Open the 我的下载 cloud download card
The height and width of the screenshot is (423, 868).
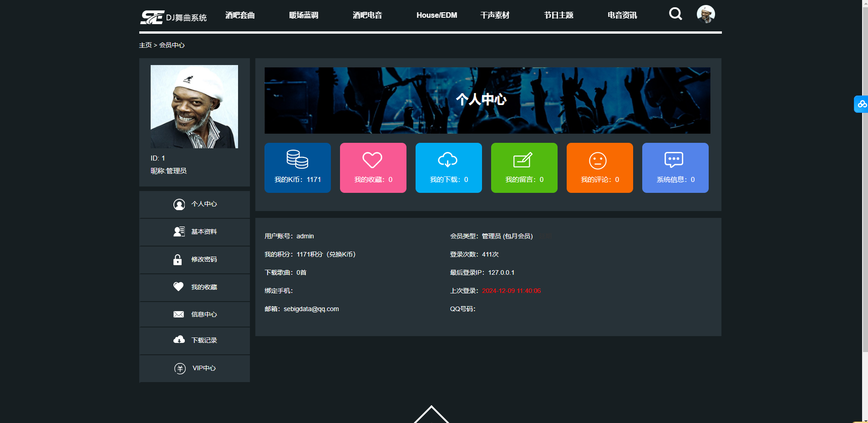point(448,167)
